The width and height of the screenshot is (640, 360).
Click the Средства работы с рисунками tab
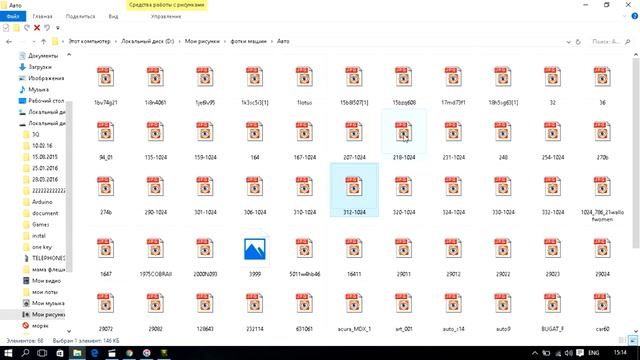coord(167,5)
